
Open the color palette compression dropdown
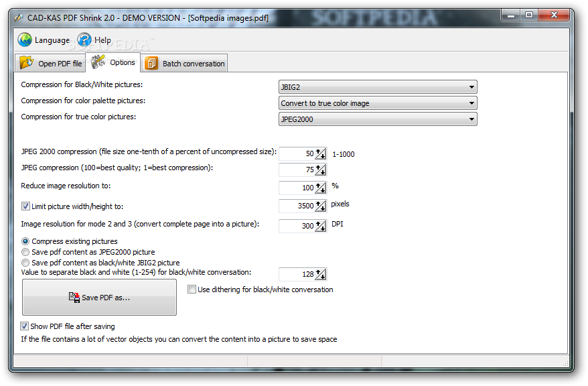[x=378, y=103]
